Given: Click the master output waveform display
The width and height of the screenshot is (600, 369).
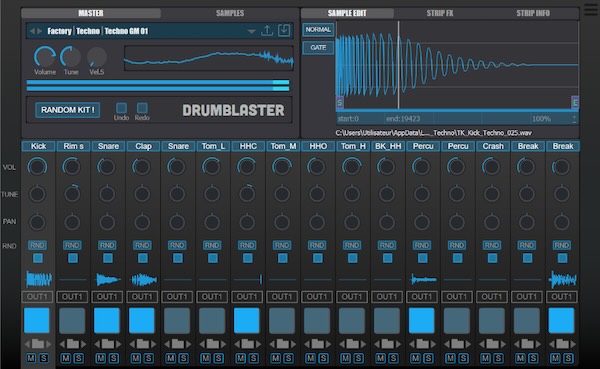Looking at the screenshot, I should click(x=209, y=59).
